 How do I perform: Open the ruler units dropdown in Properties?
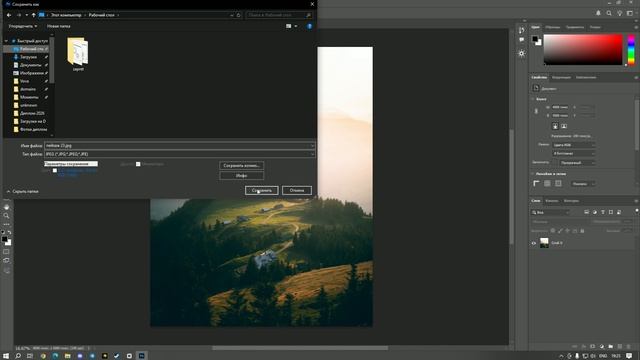click(x=583, y=184)
